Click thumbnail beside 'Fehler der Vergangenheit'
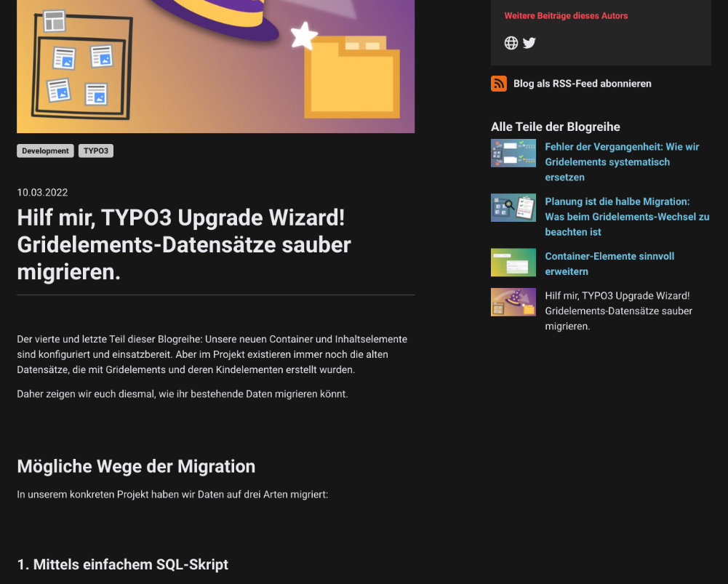The image size is (728, 584). (x=513, y=153)
